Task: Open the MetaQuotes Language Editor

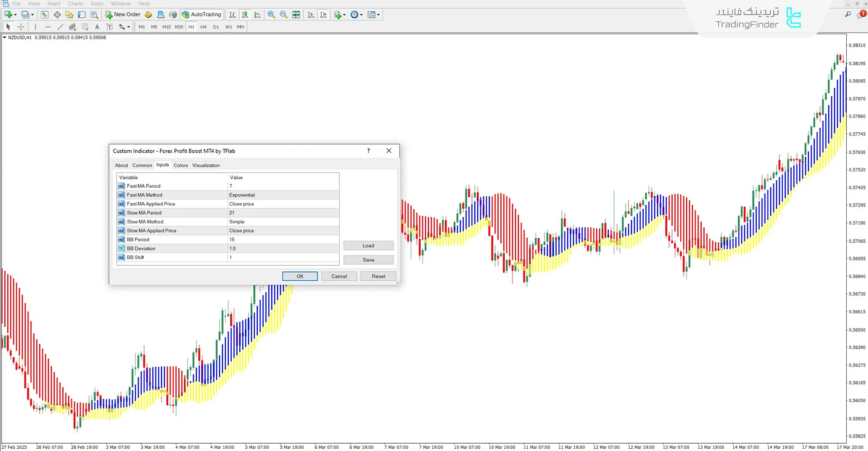Action: (161, 14)
